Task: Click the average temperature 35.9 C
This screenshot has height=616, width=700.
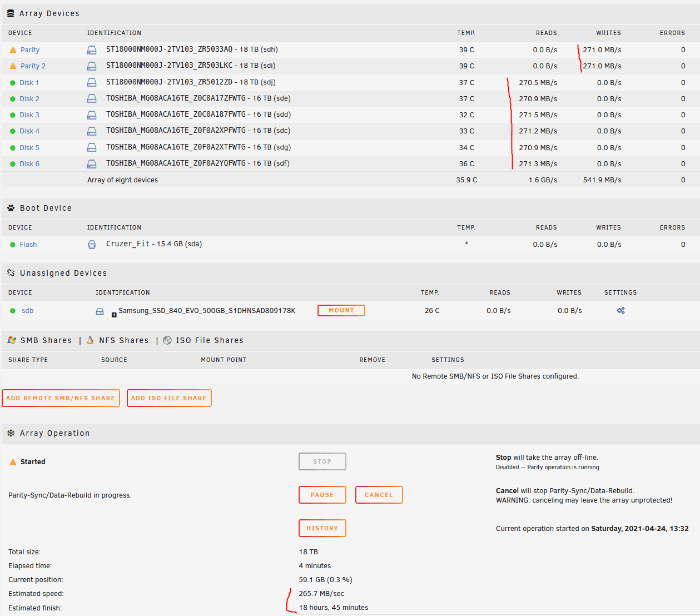Action: pyautogui.click(x=466, y=180)
